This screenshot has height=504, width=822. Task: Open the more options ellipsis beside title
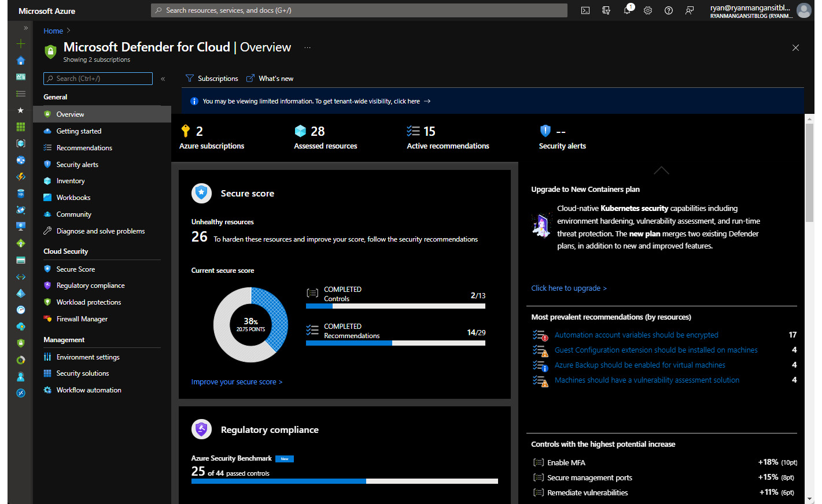307,47
